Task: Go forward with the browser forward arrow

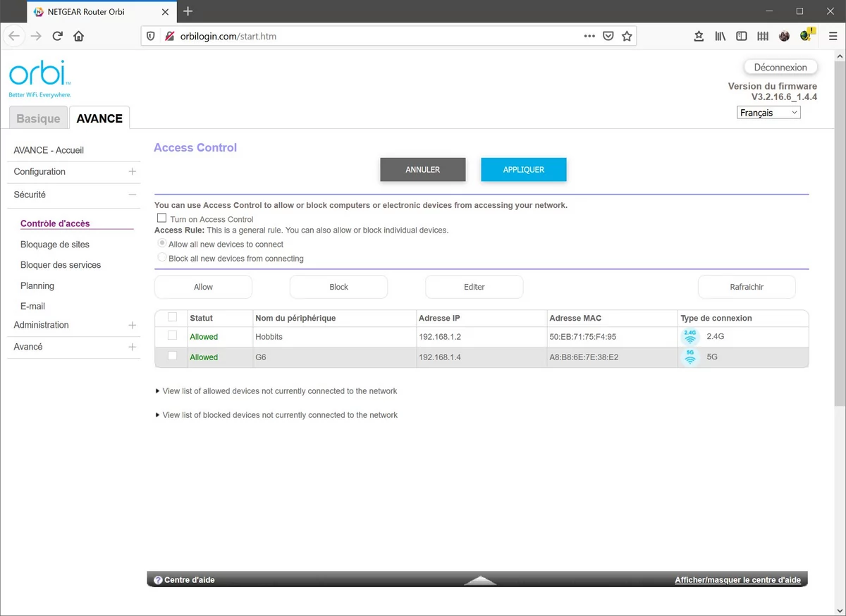Action: (36, 36)
